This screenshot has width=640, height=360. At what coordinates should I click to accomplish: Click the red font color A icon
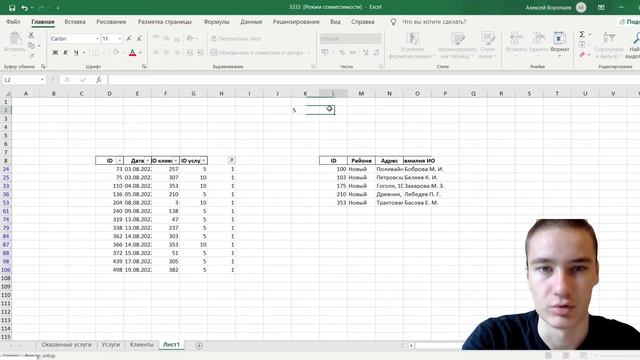pos(132,53)
